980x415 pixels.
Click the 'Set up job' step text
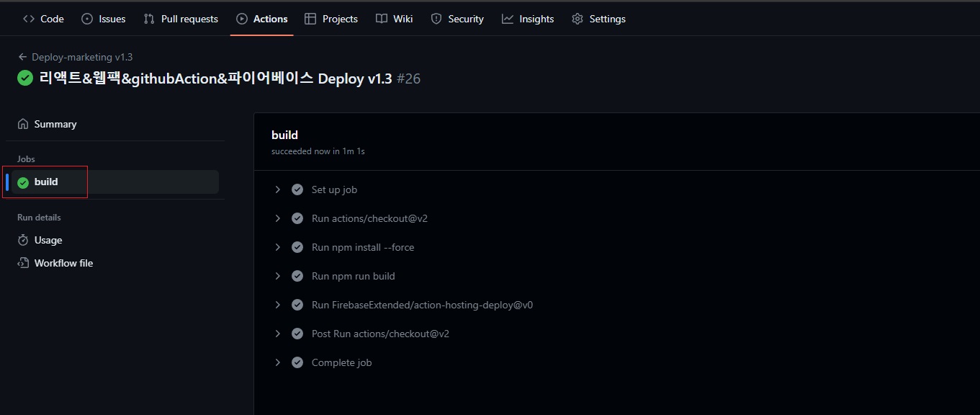(334, 189)
